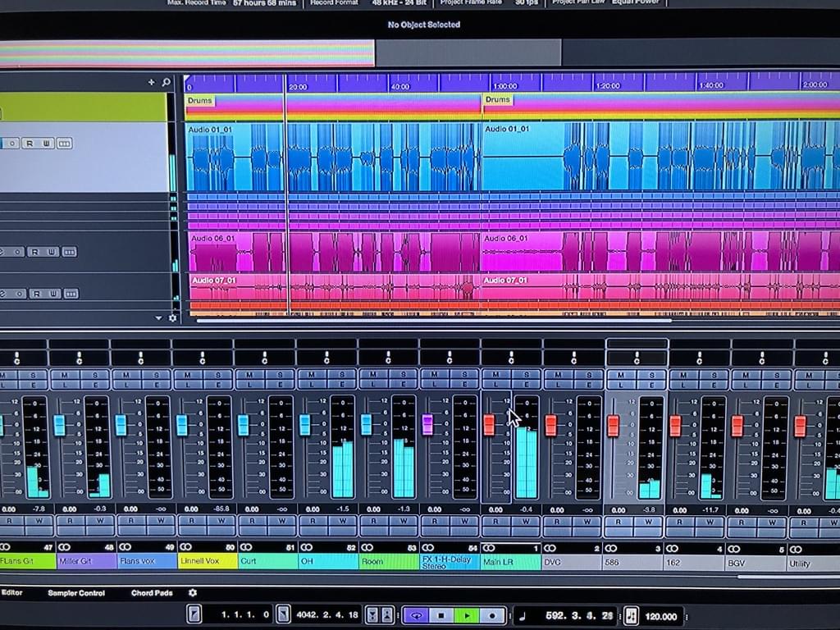
Task: Go to left locator position icon
Action: tap(194, 614)
